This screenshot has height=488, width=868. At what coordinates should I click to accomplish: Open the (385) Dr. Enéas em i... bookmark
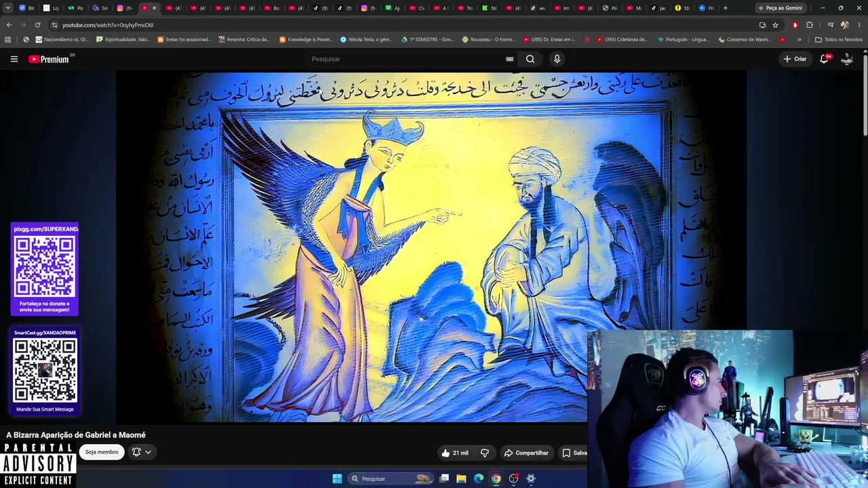click(549, 39)
